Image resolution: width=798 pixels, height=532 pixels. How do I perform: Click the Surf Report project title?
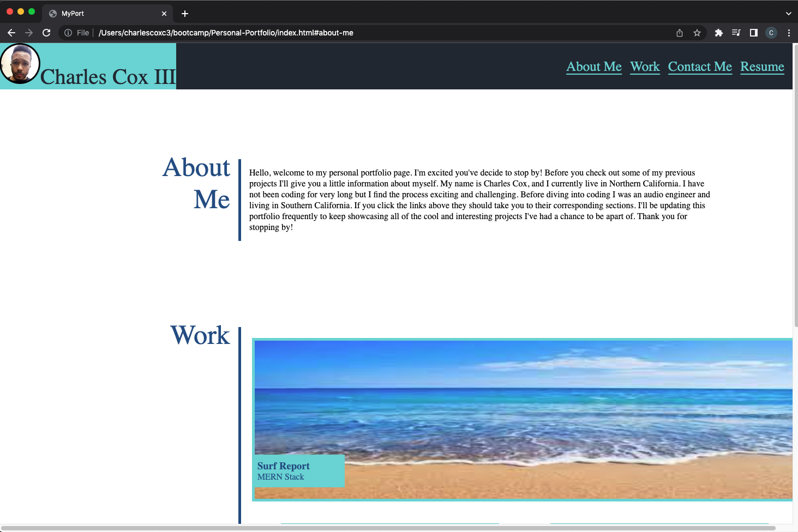click(283, 466)
